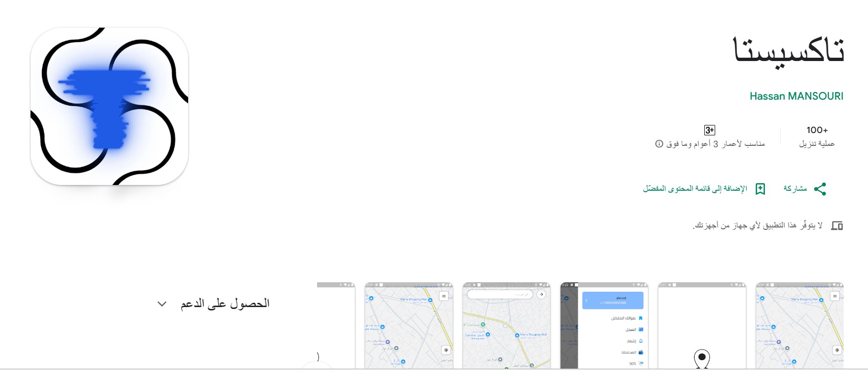This screenshot has height=370, width=868.
Task: Expand support section using the chevron arrow
Action: (162, 304)
